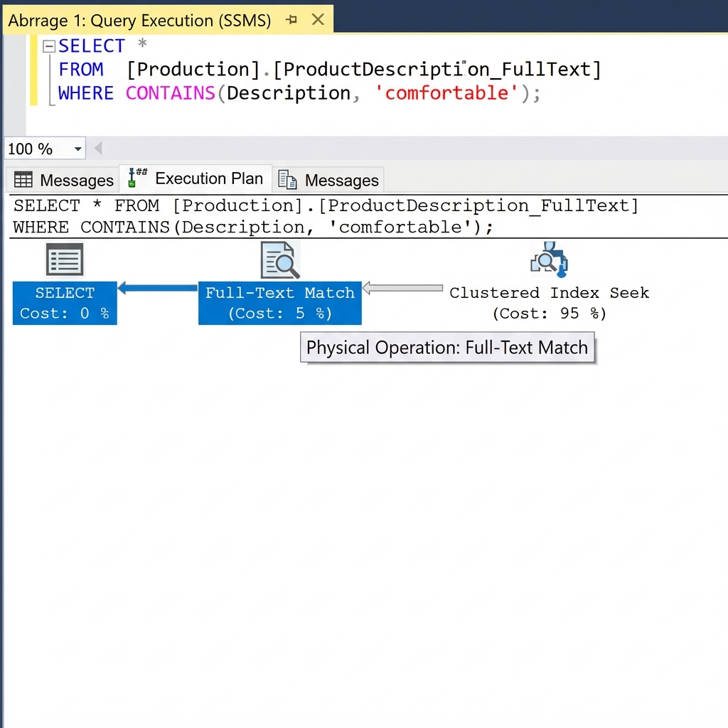Image resolution: width=728 pixels, height=728 pixels.
Task: Select the Full-Text Match operator icon
Action: click(279, 259)
